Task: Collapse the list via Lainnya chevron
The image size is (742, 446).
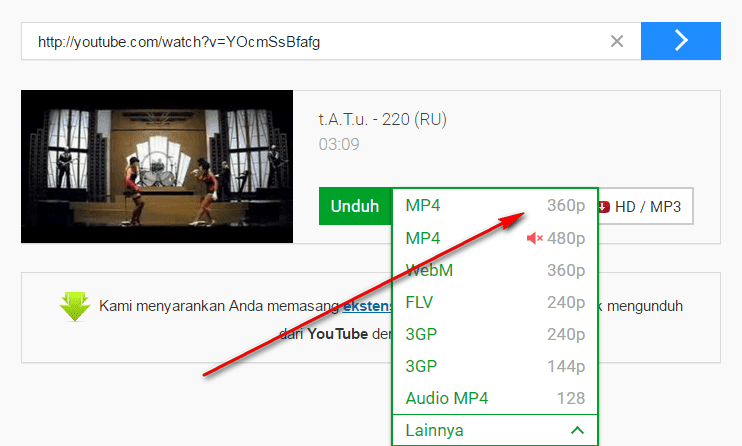Action: click(x=577, y=430)
